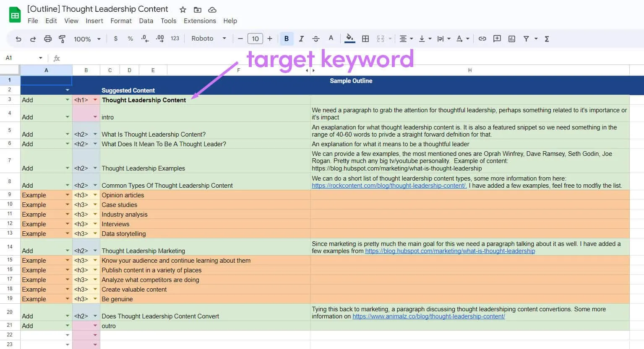
Task: Click the Functions sigma icon
Action: (x=547, y=39)
